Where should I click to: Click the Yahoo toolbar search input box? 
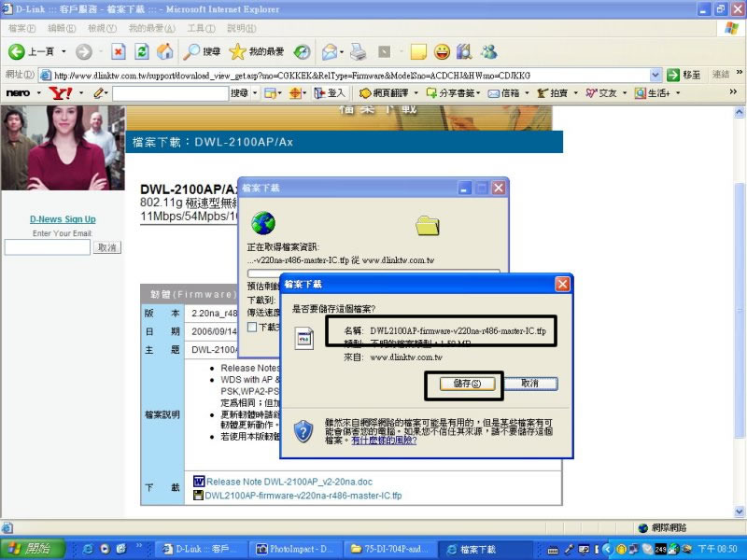171,92
